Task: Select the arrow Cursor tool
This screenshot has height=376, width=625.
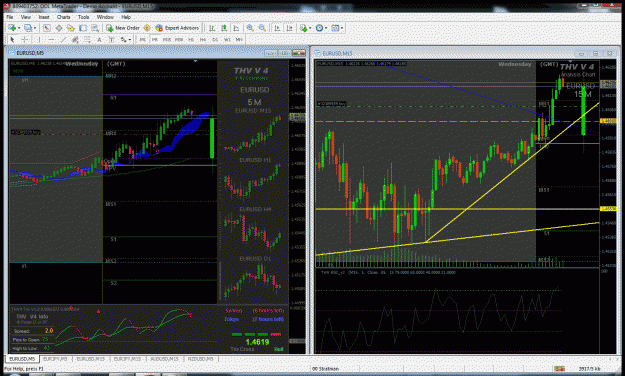Action: [12, 39]
